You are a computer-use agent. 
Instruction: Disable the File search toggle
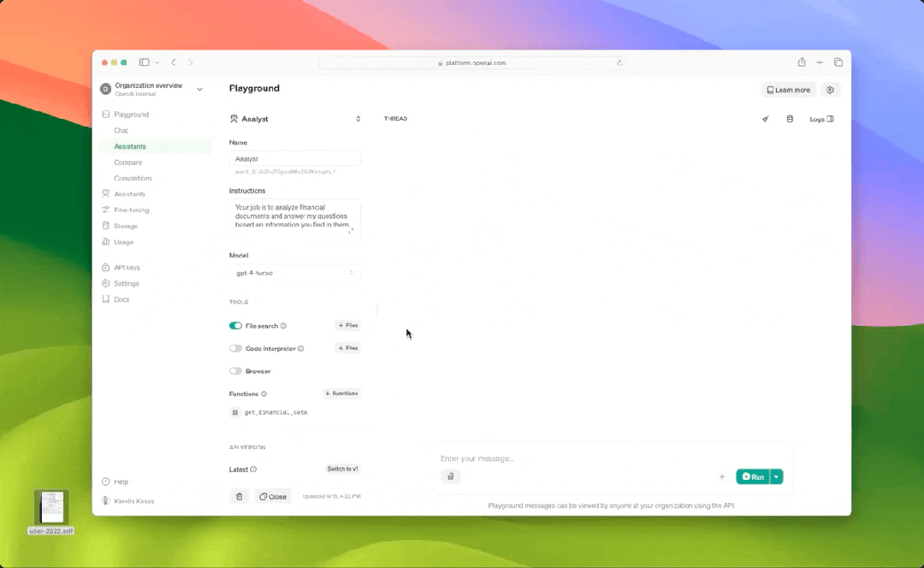tap(236, 326)
